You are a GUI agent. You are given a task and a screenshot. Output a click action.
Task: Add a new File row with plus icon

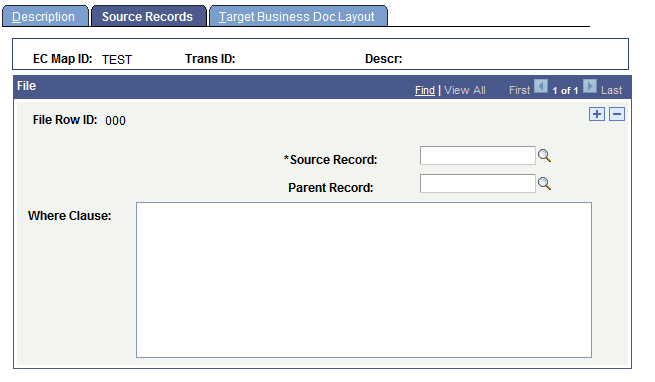click(597, 114)
